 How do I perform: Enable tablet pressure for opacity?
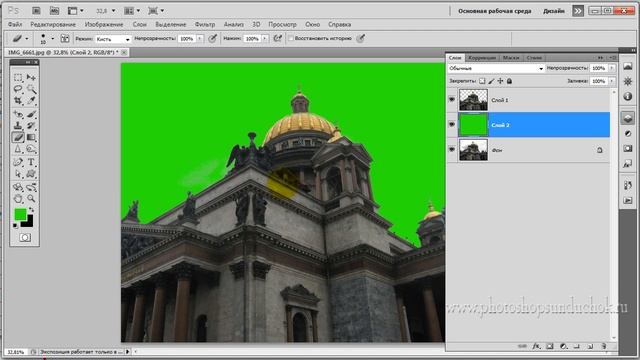point(212,38)
